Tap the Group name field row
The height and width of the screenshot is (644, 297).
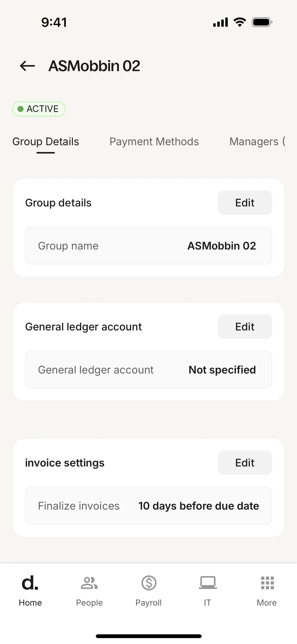[x=148, y=246]
